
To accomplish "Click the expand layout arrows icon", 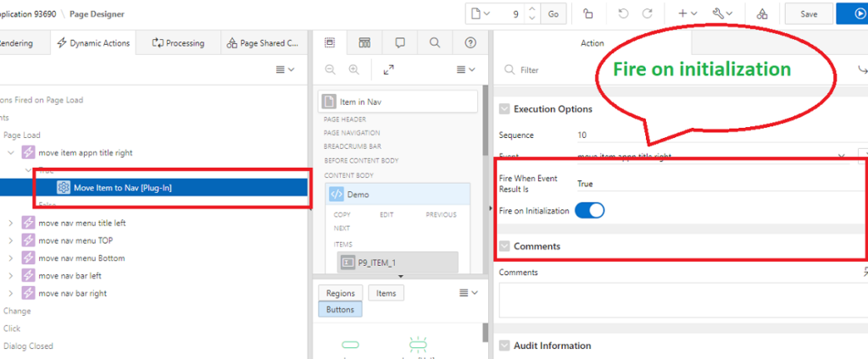I will (388, 69).
